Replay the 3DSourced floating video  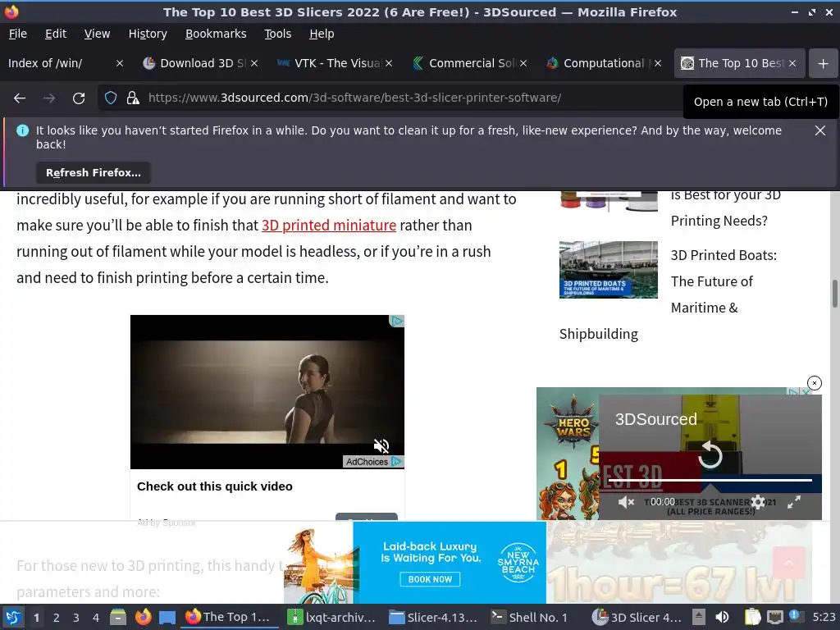click(710, 454)
